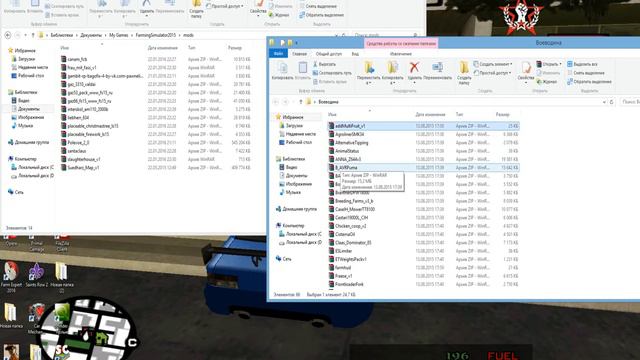This screenshot has height=360, width=640.
Task: Sort by Имя column in Воеводина window
Action: [x=333, y=115]
